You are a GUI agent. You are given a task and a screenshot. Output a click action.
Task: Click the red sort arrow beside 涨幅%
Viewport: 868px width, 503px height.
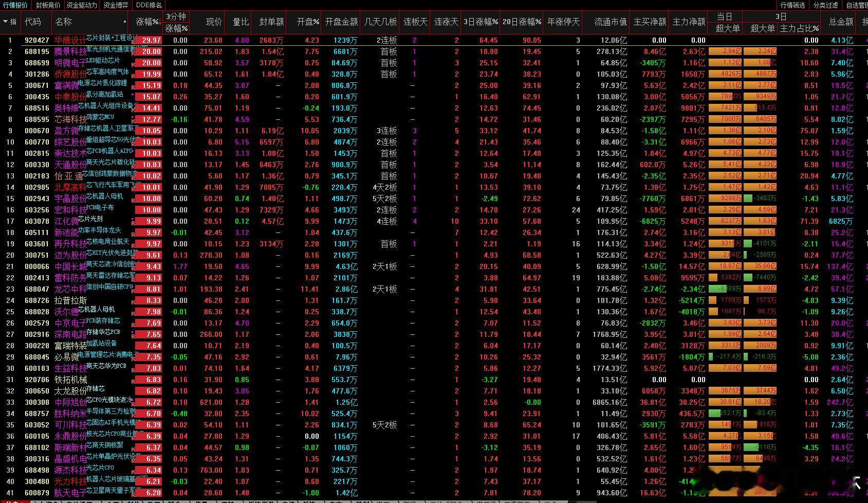click(x=160, y=22)
